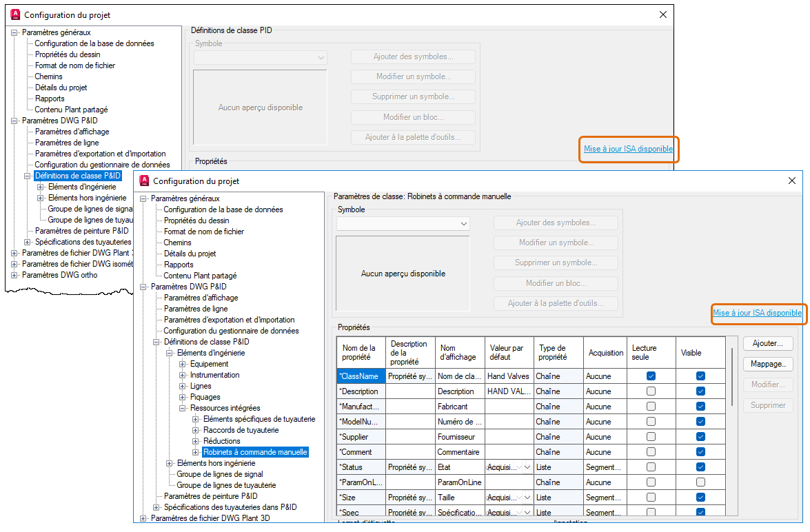Select Rapports in front window tree
810x532 pixels.
(x=179, y=265)
